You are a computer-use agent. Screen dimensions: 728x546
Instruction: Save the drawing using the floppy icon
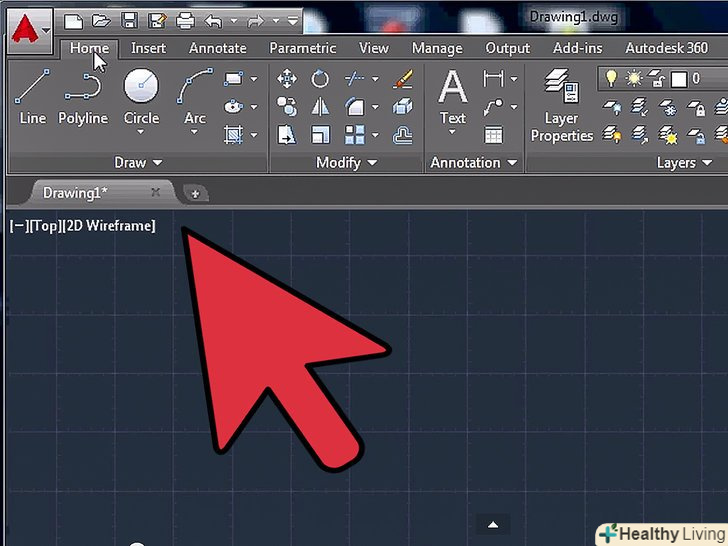point(129,21)
